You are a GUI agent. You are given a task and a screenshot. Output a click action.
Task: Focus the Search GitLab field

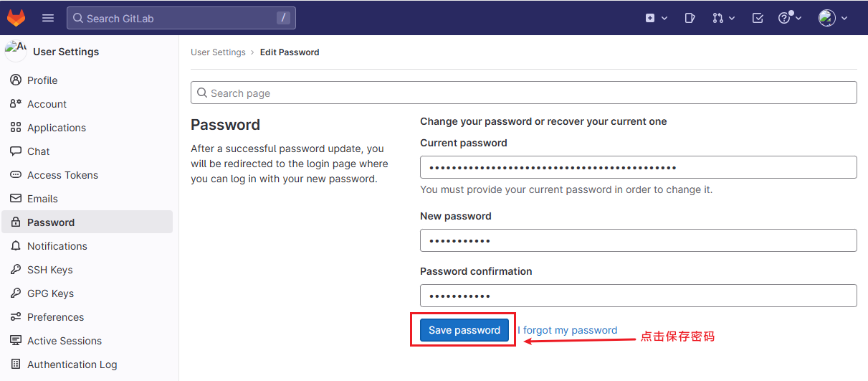coord(181,18)
